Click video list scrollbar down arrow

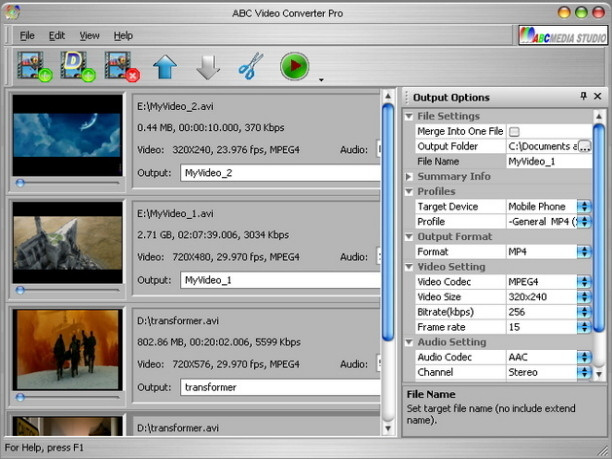coord(388,428)
